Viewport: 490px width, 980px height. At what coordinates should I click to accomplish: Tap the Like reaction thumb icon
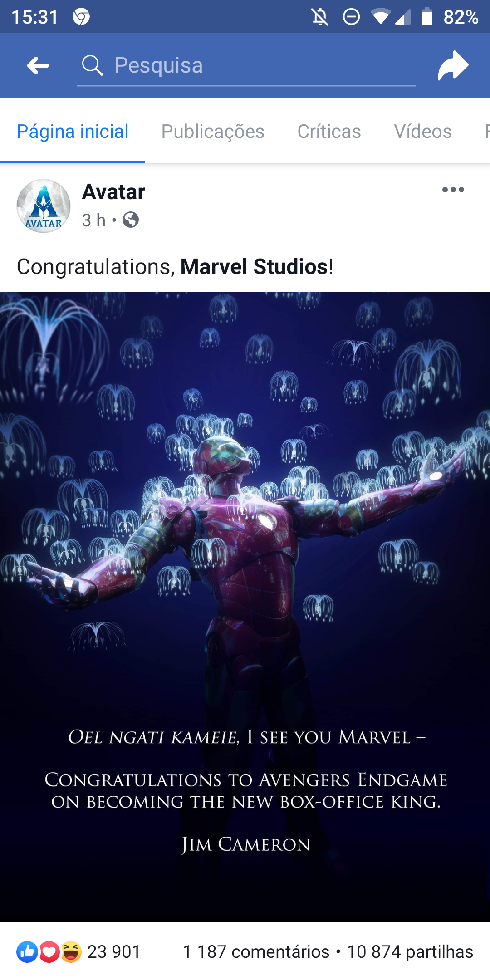27,952
